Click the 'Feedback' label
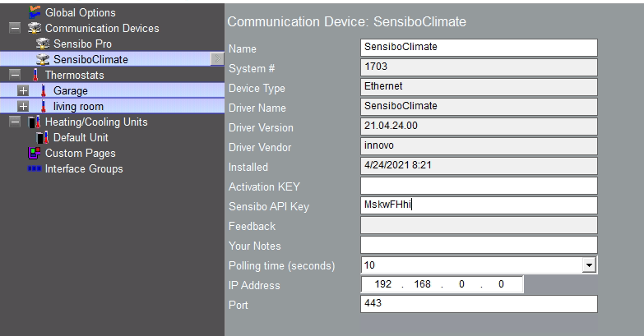The height and width of the screenshot is (336, 644). tap(252, 226)
